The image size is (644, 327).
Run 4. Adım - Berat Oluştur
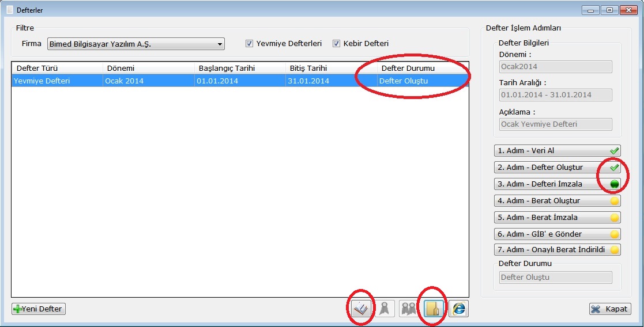558,200
